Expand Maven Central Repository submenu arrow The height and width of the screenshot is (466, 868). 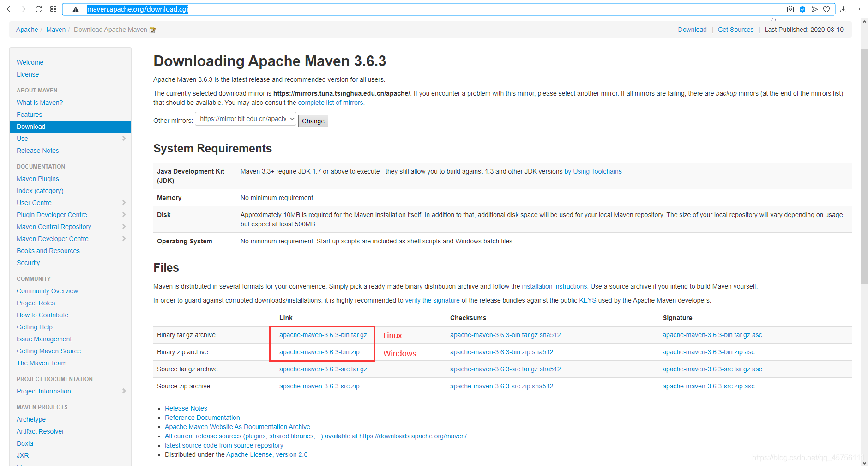[x=124, y=227]
